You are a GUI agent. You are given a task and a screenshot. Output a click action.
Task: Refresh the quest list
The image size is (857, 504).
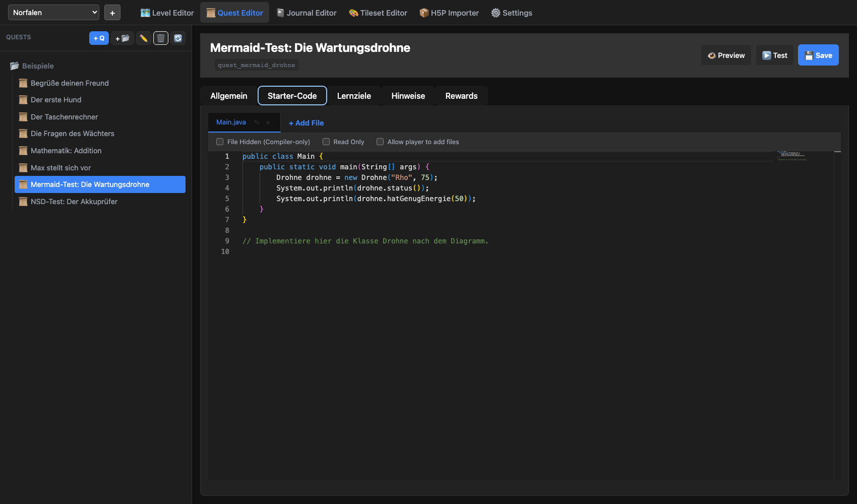click(177, 38)
